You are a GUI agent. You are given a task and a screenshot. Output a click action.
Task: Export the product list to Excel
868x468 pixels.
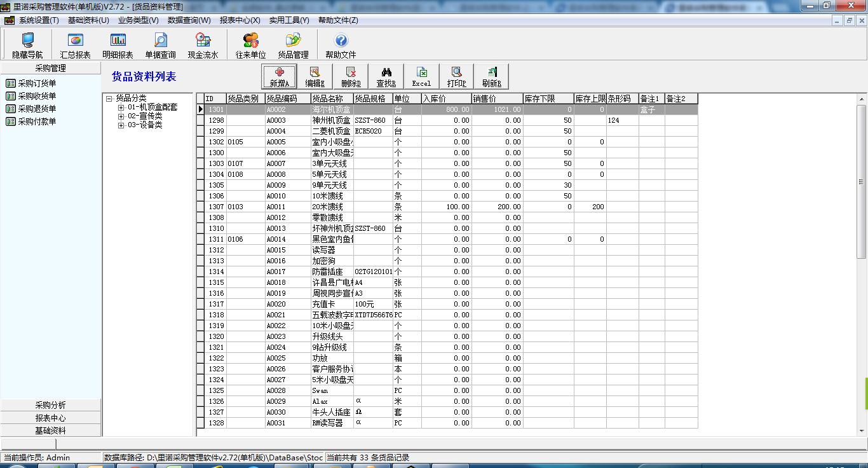click(421, 77)
